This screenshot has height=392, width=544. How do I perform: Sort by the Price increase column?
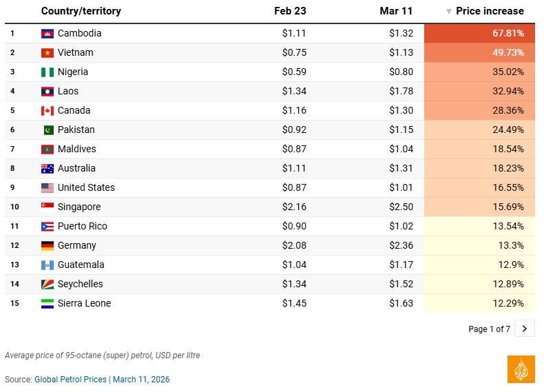(489, 11)
